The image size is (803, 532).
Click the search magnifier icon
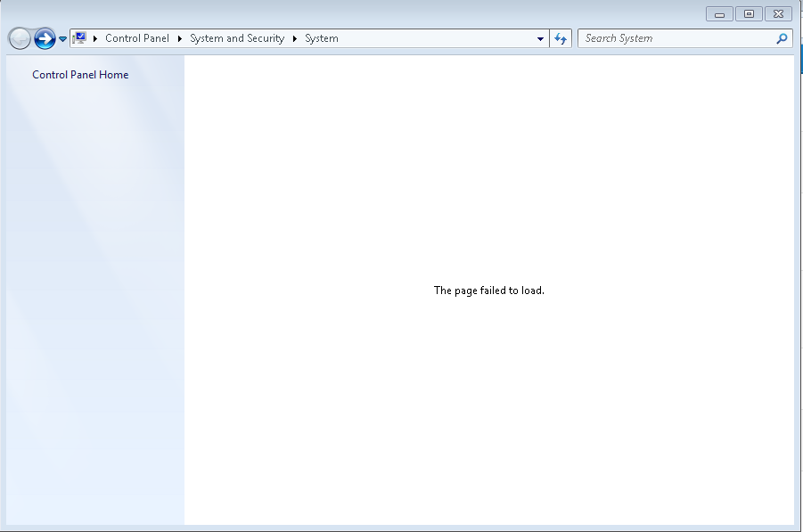(782, 38)
